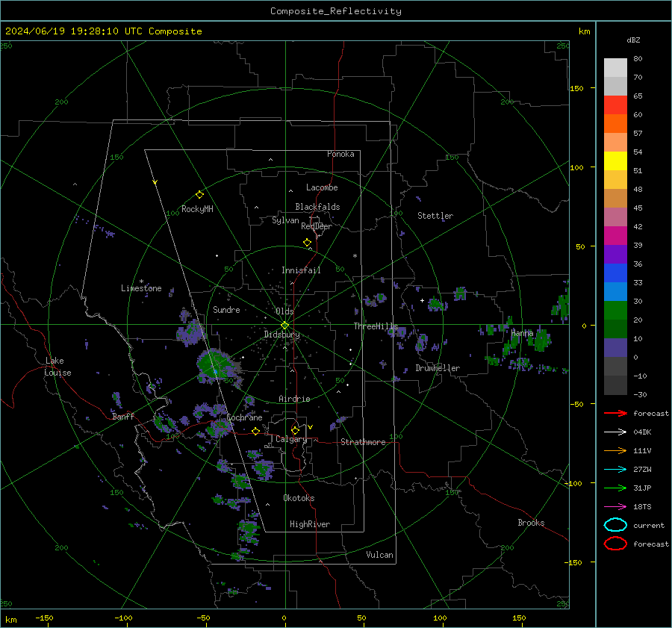Click the Ponoka label
Viewport: 672px width, 628px height.
coord(340,154)
